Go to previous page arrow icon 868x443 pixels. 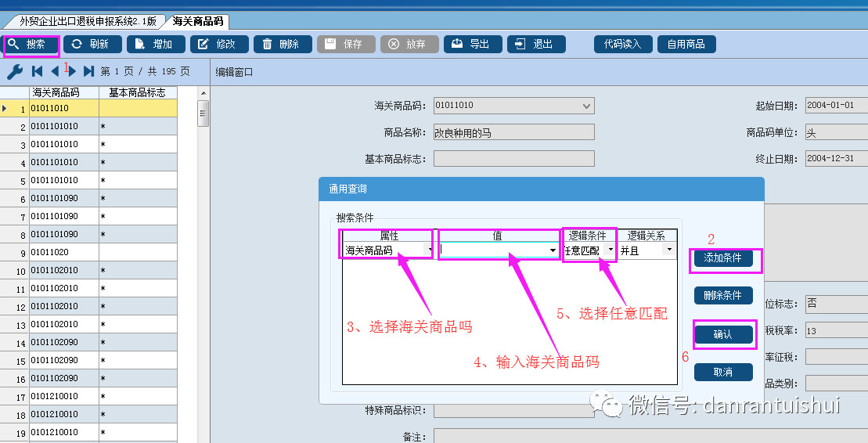tap(55, 71)
